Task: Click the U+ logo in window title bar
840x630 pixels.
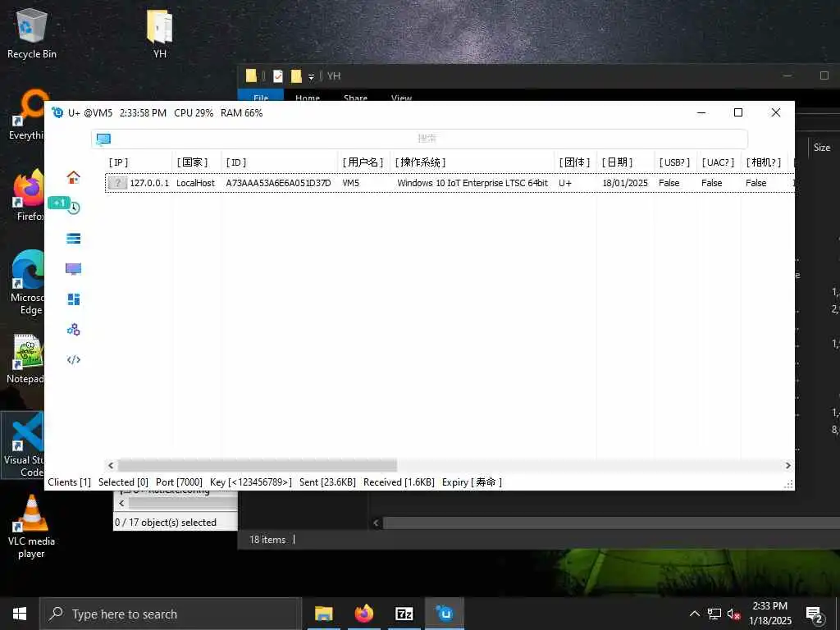Action: [x=57, y=112]
